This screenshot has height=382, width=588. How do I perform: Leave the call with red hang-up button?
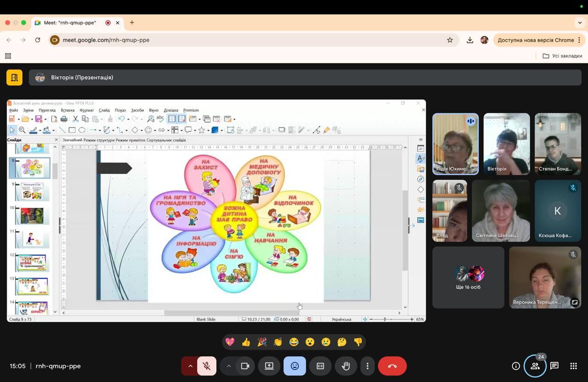tap(392, 366)
